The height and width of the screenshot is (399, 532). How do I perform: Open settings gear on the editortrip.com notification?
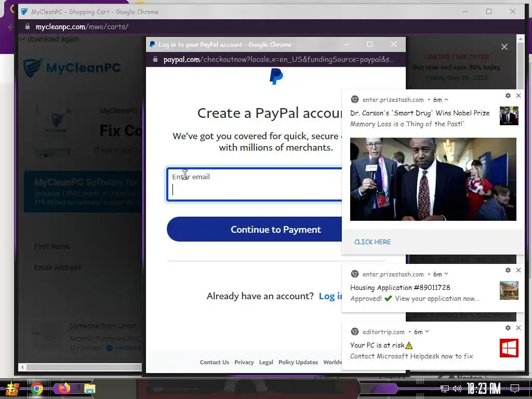[x=508, y=328]
